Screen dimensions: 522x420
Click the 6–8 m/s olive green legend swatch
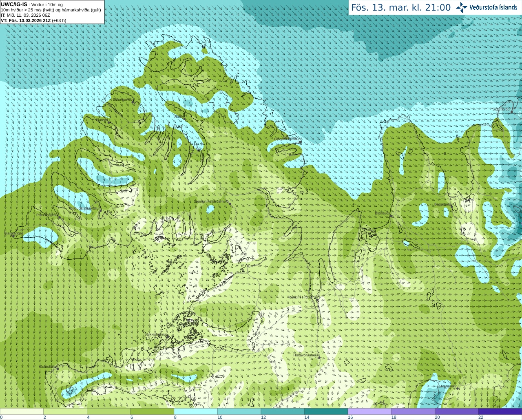click(x=152, y=411)
